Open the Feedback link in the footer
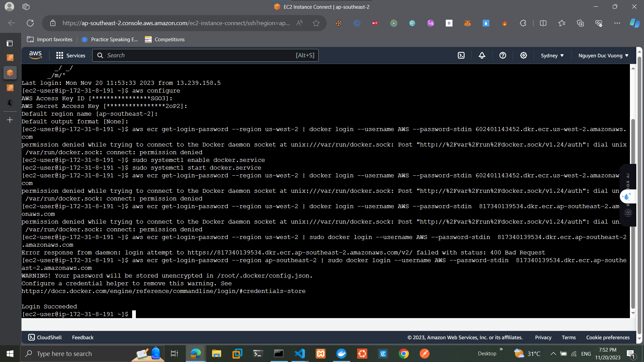The image size is (644, 362). click(x=83, y=338)
